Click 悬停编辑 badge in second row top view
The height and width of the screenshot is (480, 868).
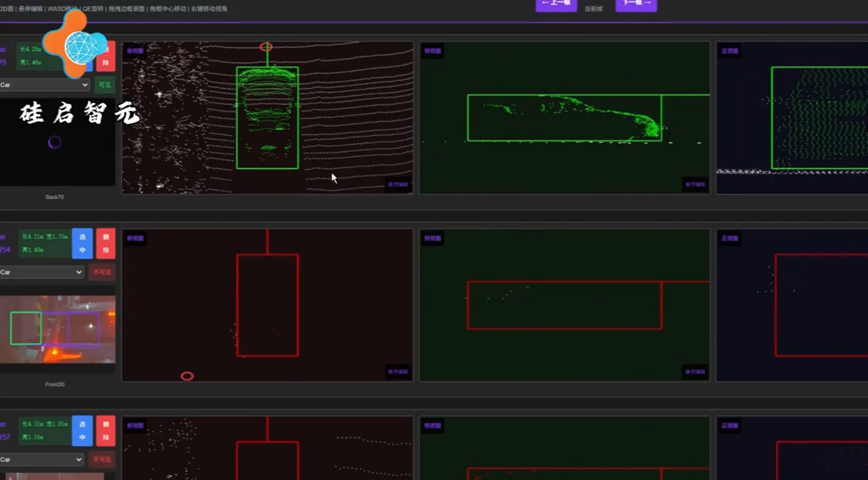click(x=398, y=372)
